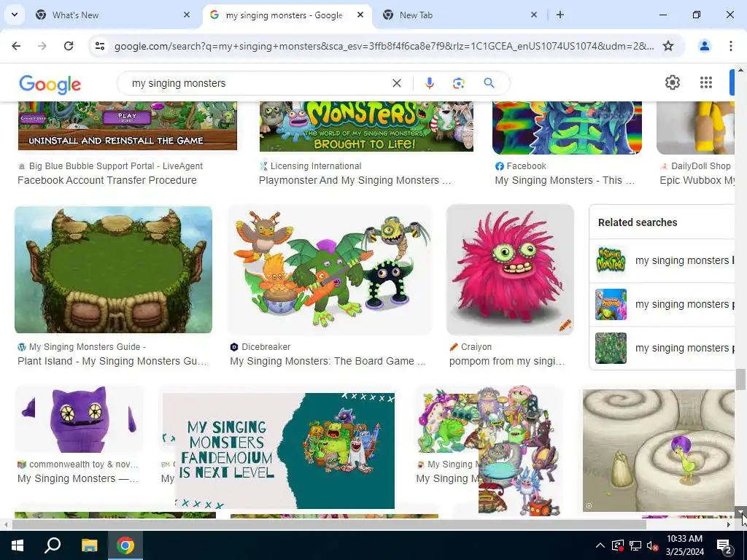Click the commonwealth toy & nov... source label
The height and width of the screenshot is (560, 747).
tap(77, 464)
